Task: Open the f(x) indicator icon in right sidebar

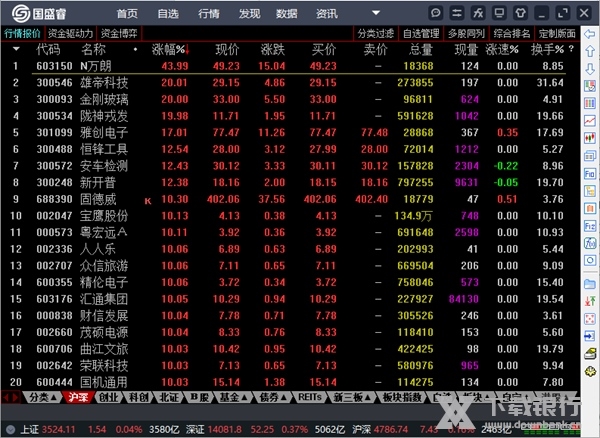Action: pyautogui.click(x=590, y=243)
